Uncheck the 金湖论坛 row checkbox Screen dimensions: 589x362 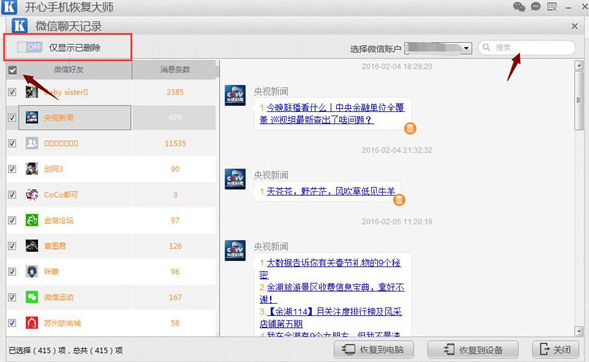pos(12,220)
